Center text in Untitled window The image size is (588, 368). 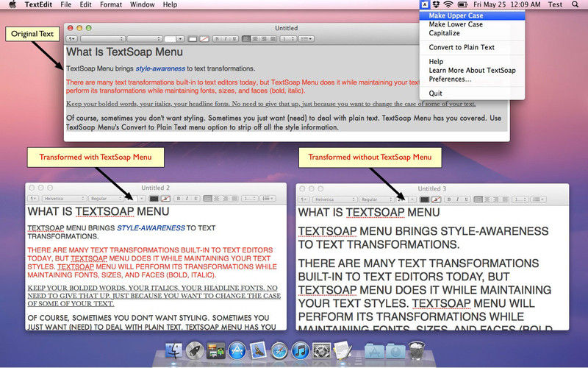click(255, 39)
